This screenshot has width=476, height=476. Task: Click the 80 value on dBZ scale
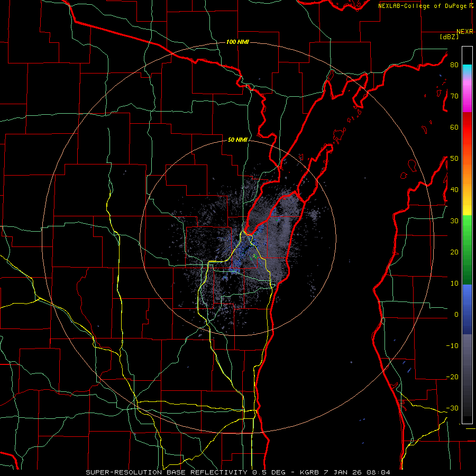tap(454, 65)
